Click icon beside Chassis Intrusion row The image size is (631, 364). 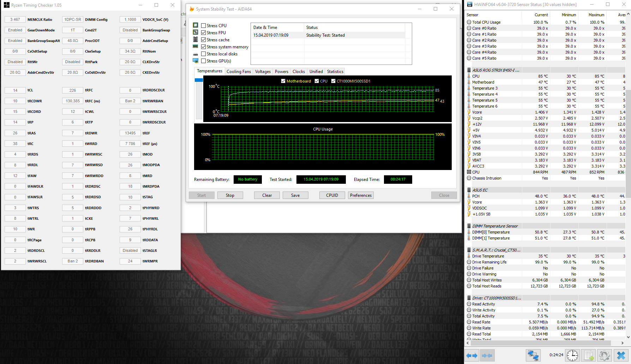click(x=469, y=178)
